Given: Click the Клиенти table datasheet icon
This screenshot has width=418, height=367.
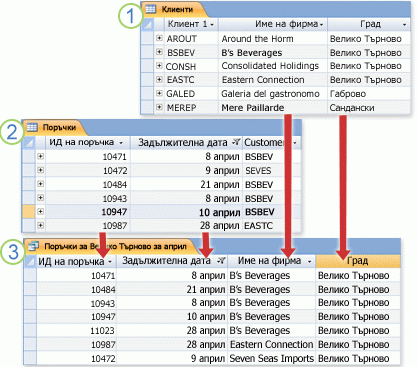Looking at the screenshot, I should click(x=151, y=9).
